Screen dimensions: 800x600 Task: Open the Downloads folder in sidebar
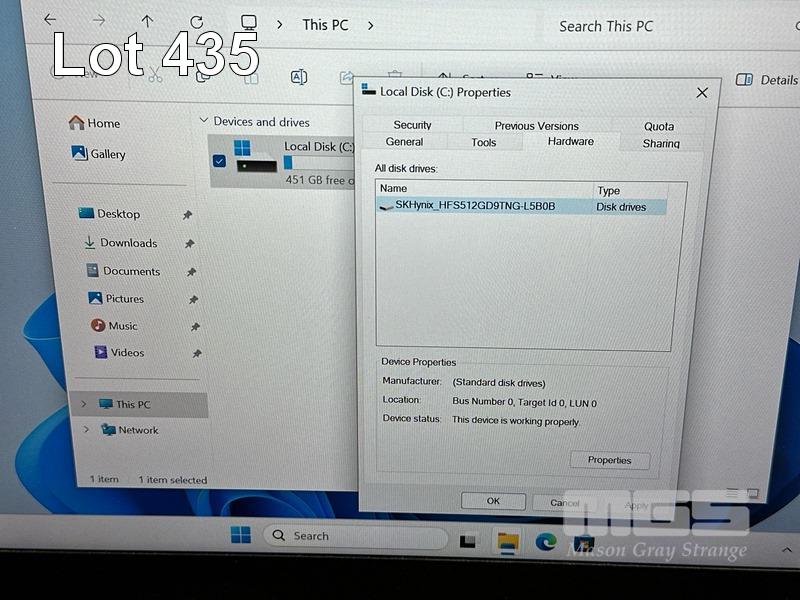click(128, 243)
